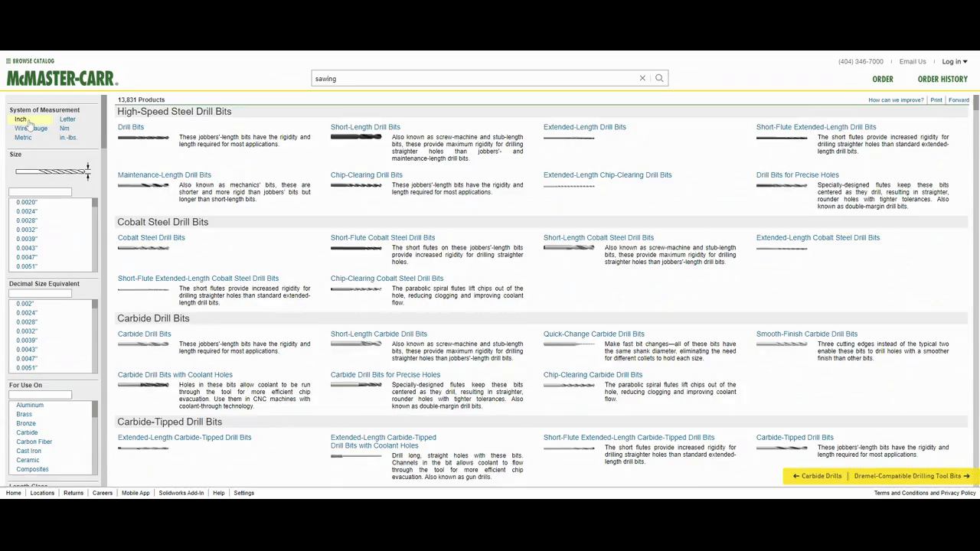
Task: Select the Inch measurement filter
Action: (x=21, y=119)
